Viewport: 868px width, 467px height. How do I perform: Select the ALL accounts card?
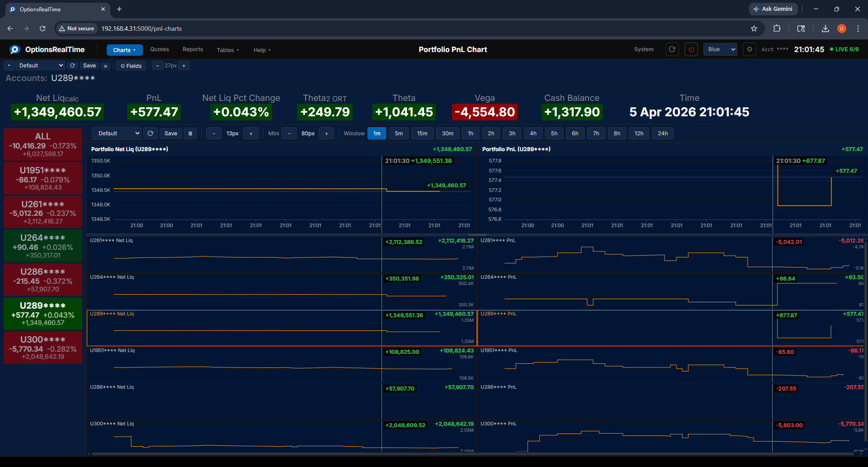[x=43, y=144]
